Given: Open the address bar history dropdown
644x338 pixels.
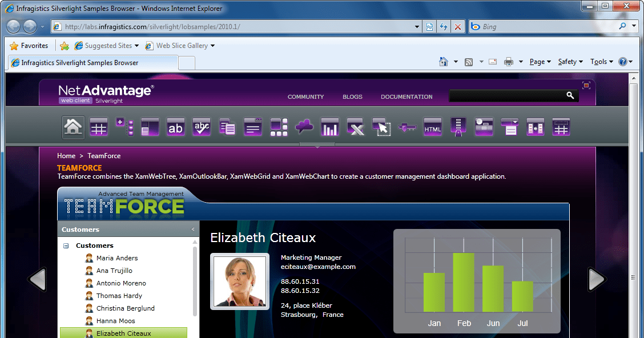Looking at the screenshot, I should [417, 26].
